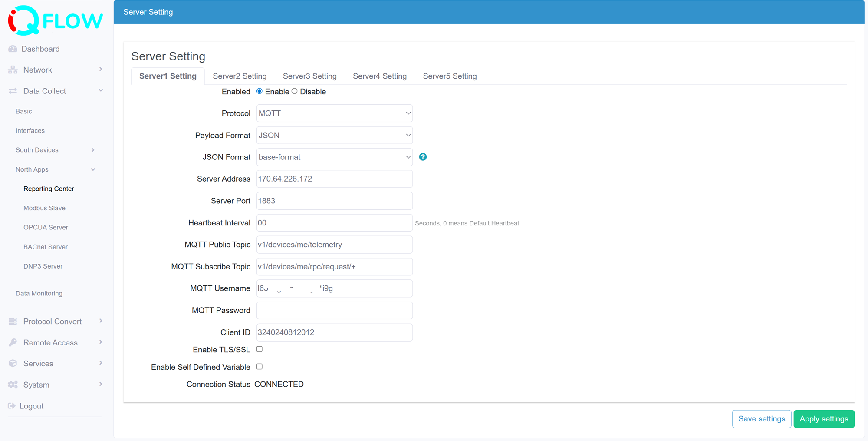Select the Disable radio button
Image resolution: width=868 pixels, height=441 pixels.
click(x=294, y=91)
